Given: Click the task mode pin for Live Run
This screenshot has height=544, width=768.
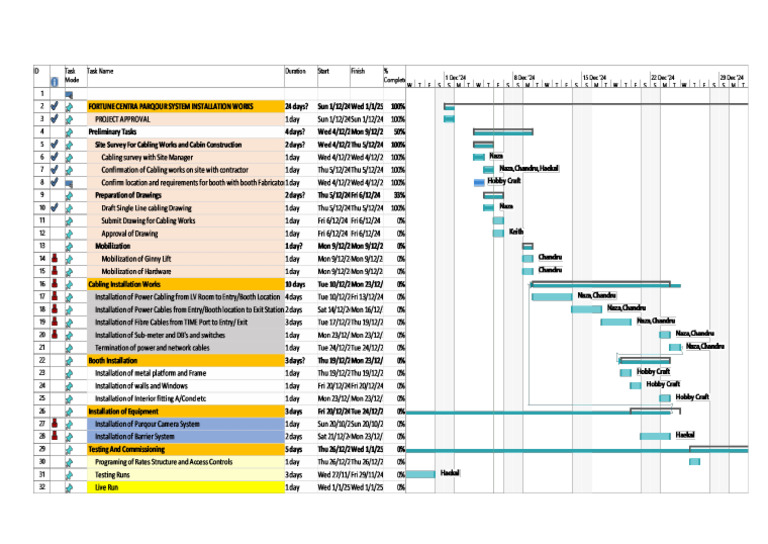Looking at the screenshot, I should pos(69,488).
